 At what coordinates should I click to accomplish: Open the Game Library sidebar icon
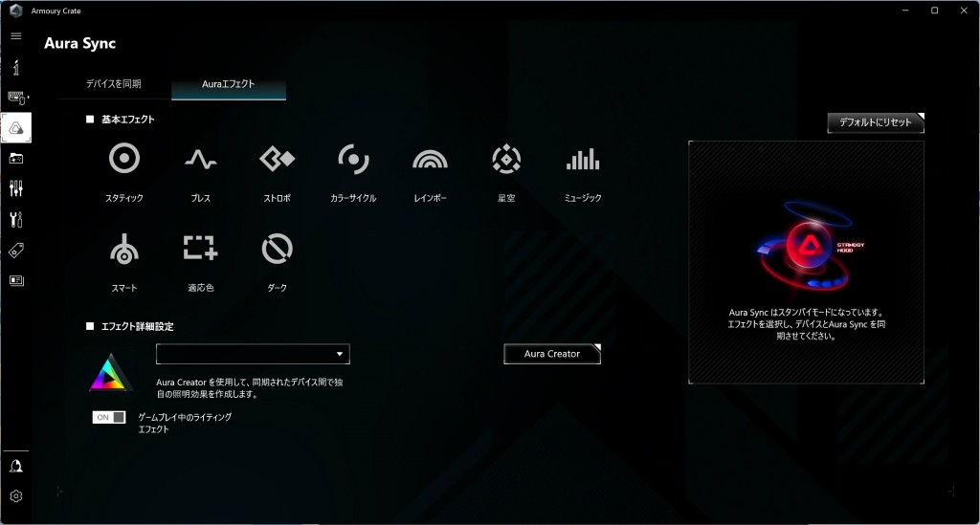[x=16, y=159]
